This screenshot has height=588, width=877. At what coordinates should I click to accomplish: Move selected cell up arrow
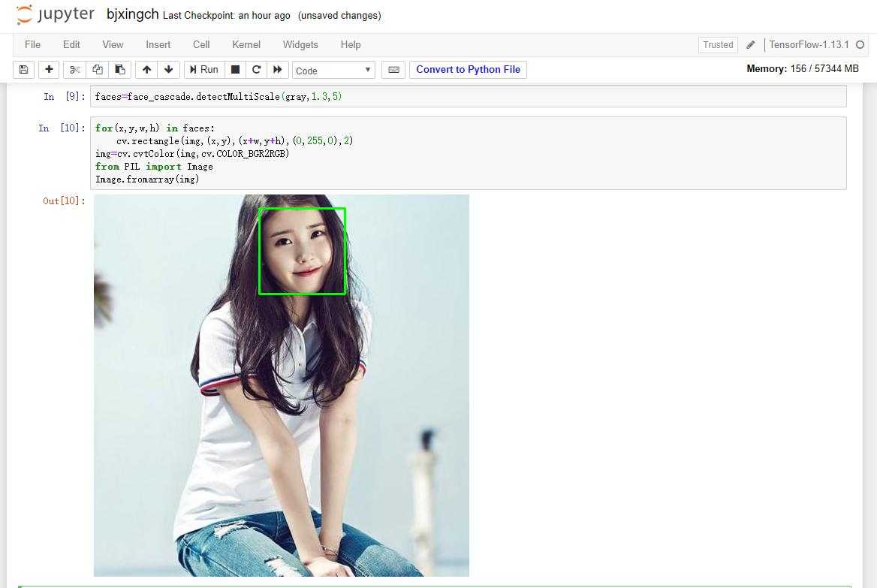click(x=146, y=70)
